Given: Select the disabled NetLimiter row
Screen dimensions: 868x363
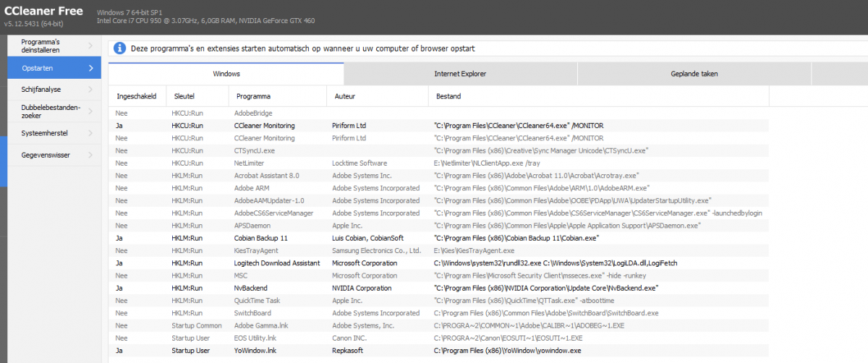Looking at the screenshot, I should pos(250,163).
